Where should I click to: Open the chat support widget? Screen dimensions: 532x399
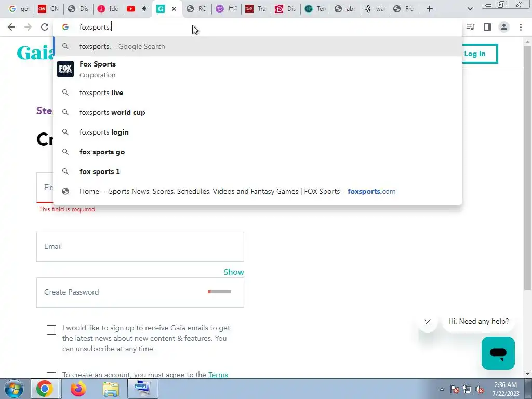(x=498, y=353)
